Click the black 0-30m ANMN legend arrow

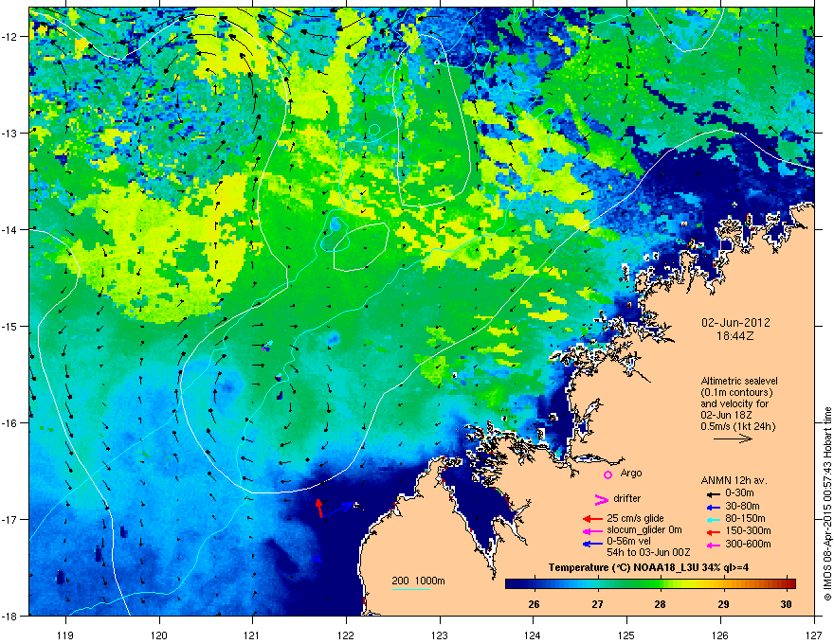714,493
